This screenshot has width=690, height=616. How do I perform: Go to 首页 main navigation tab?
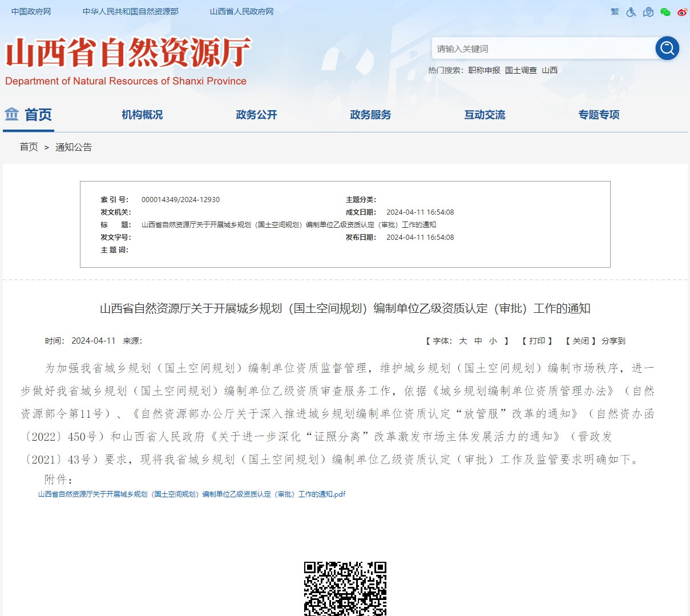(x=29, y=115)
